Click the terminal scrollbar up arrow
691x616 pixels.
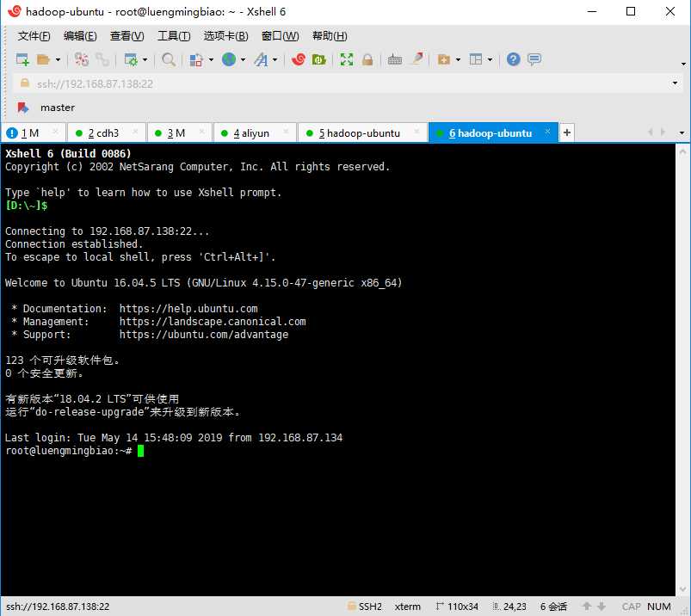[682, 151]
